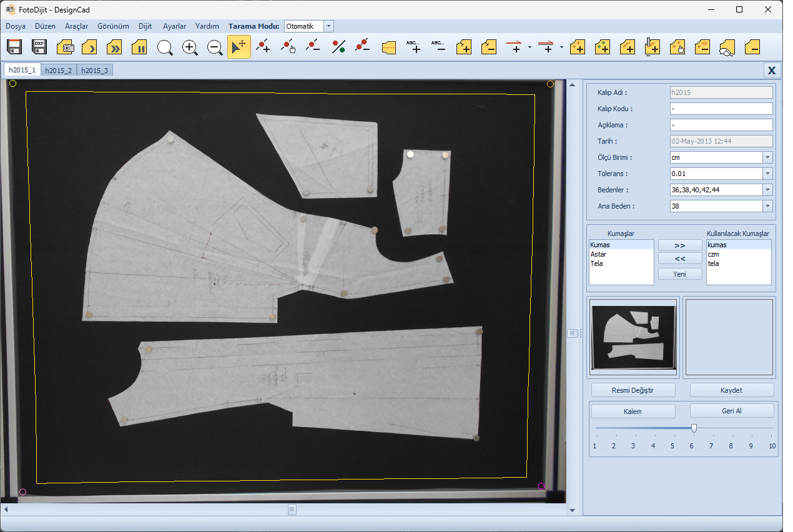
Task: Click the pen thickness slider handle
Action: (x=694, y=428)
